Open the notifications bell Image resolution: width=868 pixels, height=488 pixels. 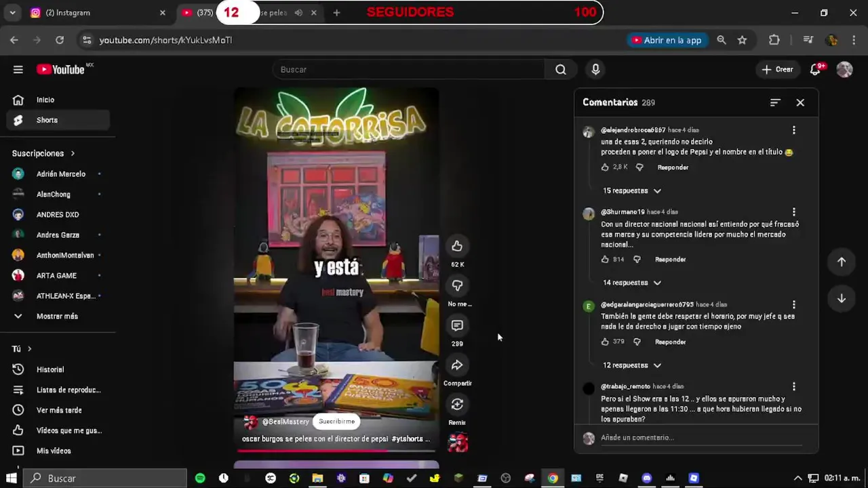[816, 69]
